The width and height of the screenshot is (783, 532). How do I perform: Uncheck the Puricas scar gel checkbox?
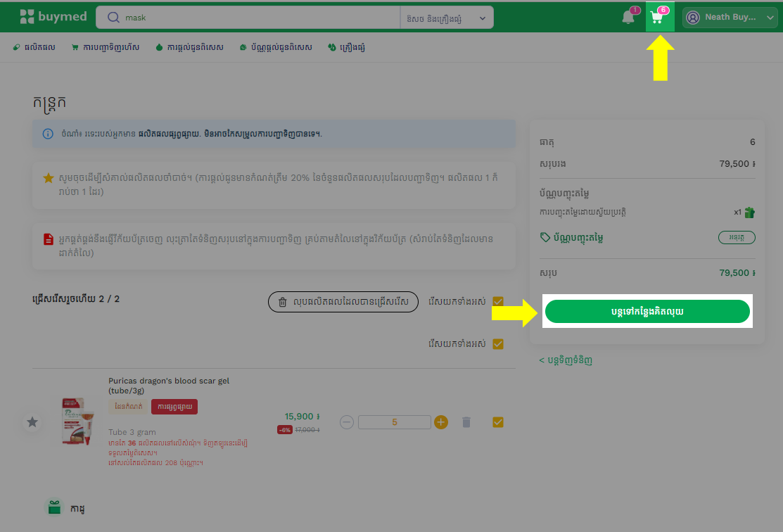tap(498, 422)
